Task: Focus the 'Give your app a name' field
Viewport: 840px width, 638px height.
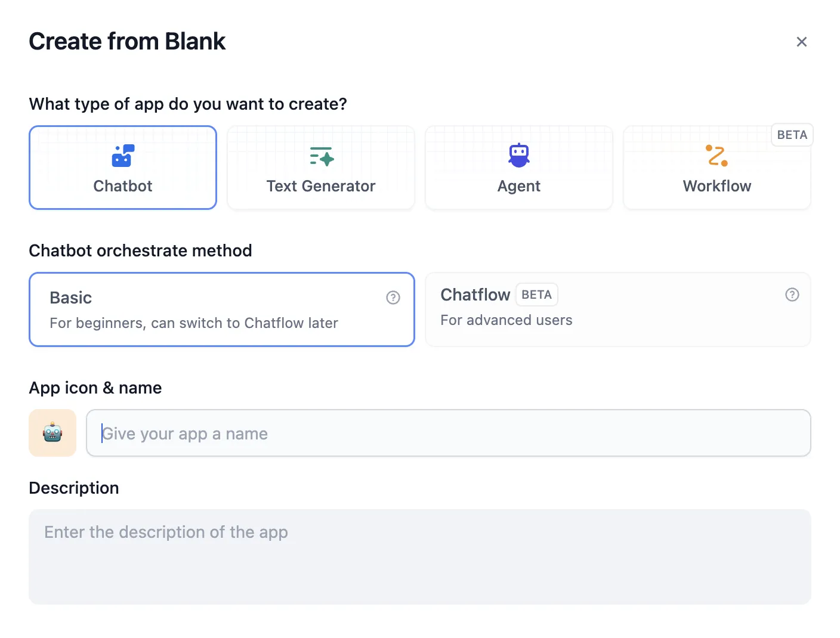Action: point(448,433)
